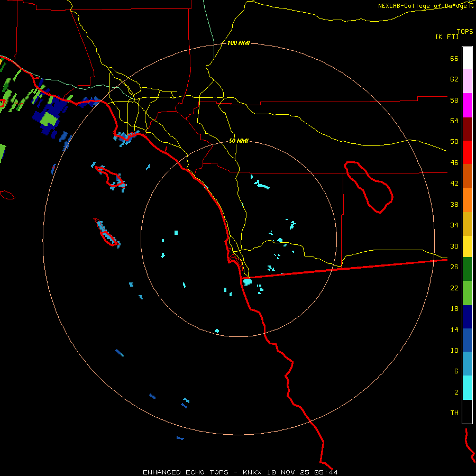Image resolution: width=476 pixels, height=476 pixels.
Task: Click the 50 NMI range ring label
Action: (239, 141)
